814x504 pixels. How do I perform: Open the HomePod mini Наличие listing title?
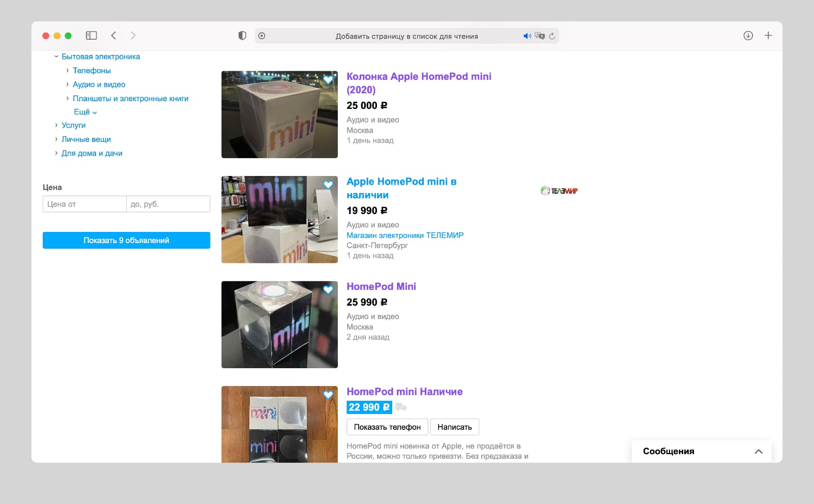[404, 392]
